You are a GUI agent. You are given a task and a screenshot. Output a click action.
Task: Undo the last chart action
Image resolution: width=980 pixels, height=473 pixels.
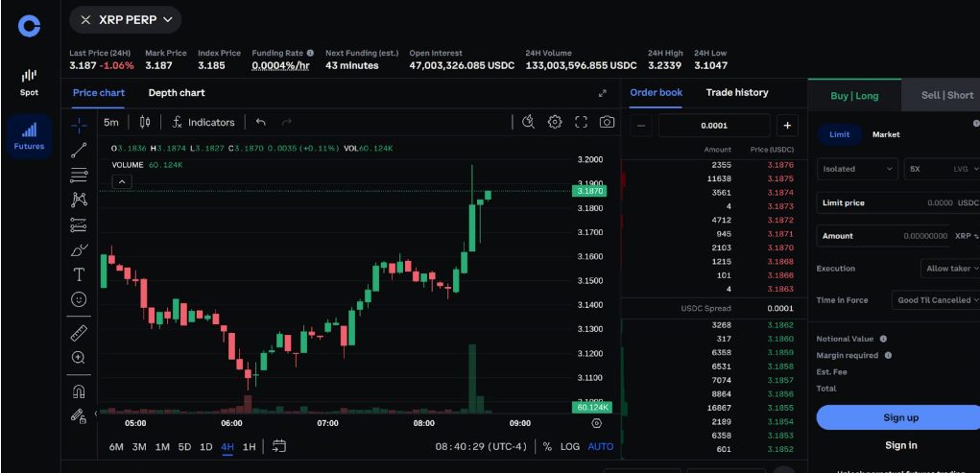coord(261,122)
